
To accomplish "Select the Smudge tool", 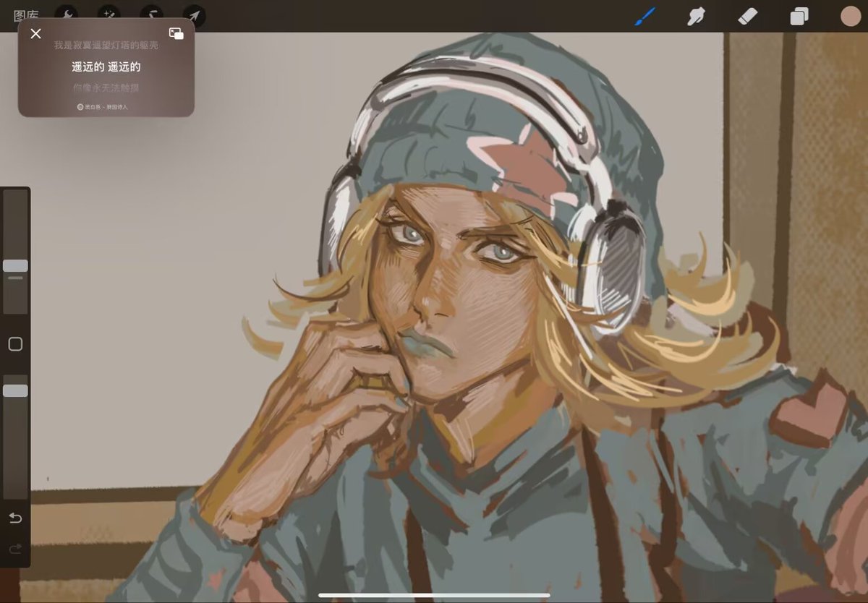I will pyautogui.click(x=696, y=16).
